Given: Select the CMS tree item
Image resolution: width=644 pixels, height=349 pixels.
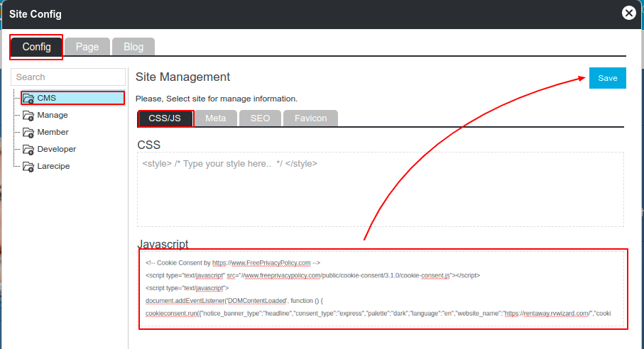Looking at the screenshot, I should 73,98.
